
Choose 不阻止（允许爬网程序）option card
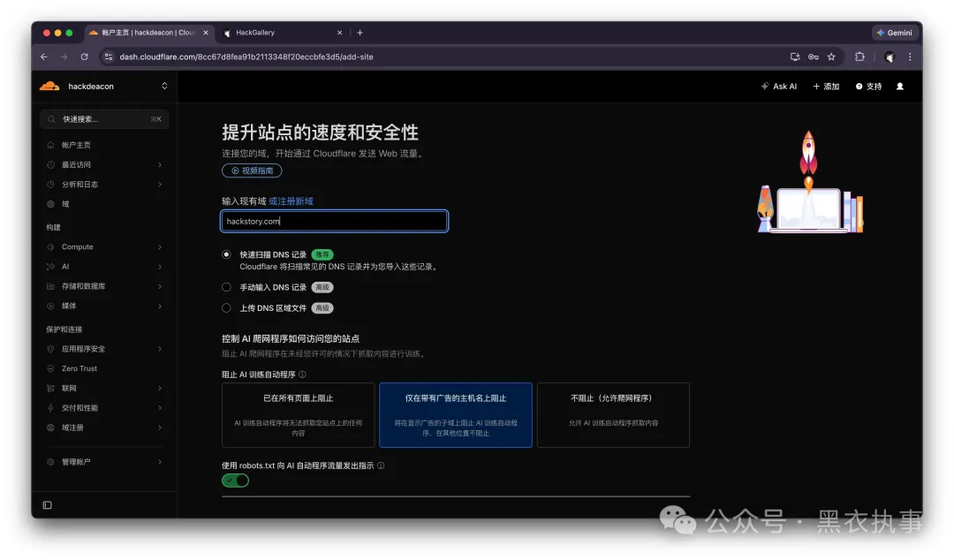pos(613,415)
